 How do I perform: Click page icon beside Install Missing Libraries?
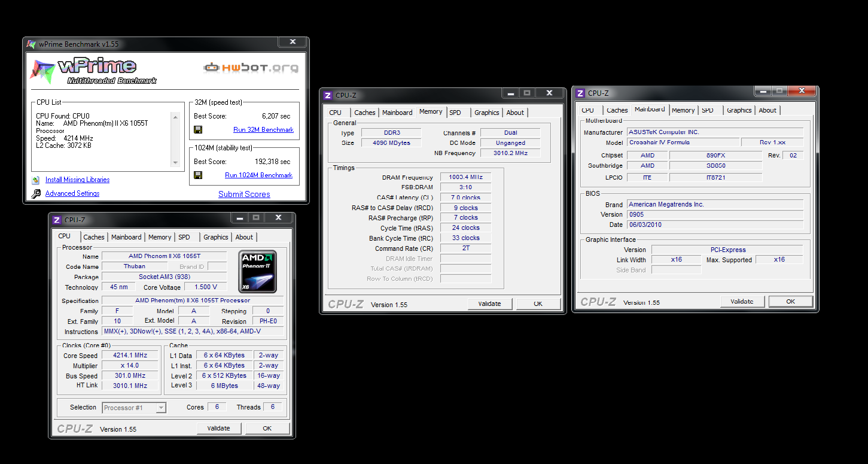tap(35, 180)
